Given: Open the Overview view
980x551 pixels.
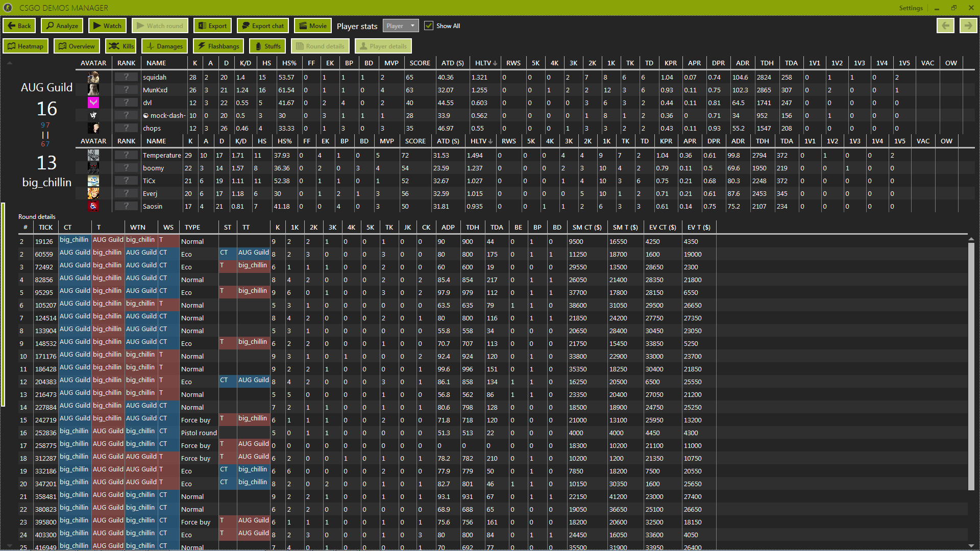Looking at the screenshot, I should point(77,46).
